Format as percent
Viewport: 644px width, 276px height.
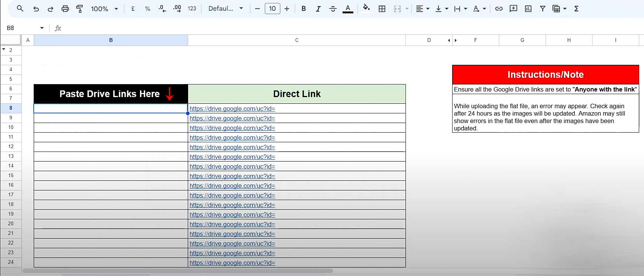pyautogui.click(x=147, y=9)
